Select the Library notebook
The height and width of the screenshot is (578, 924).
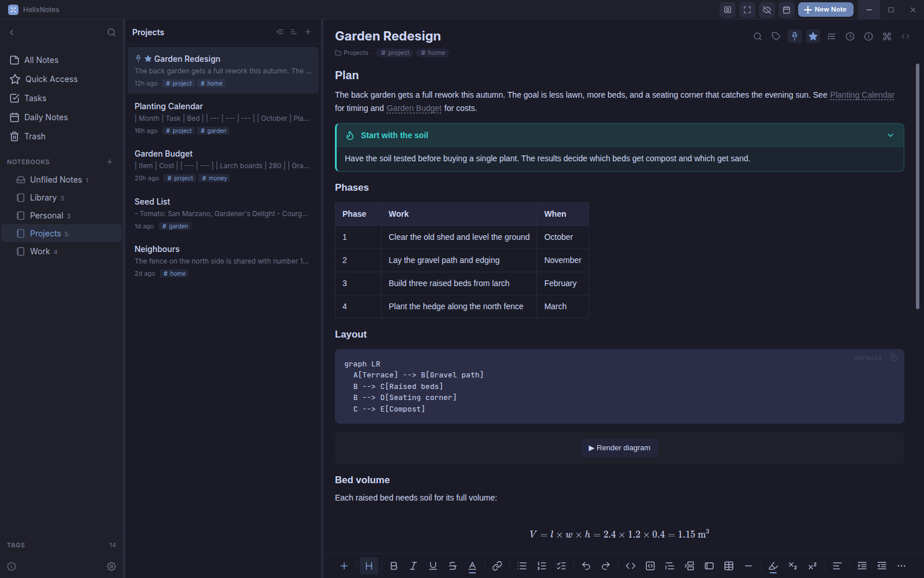61,198
